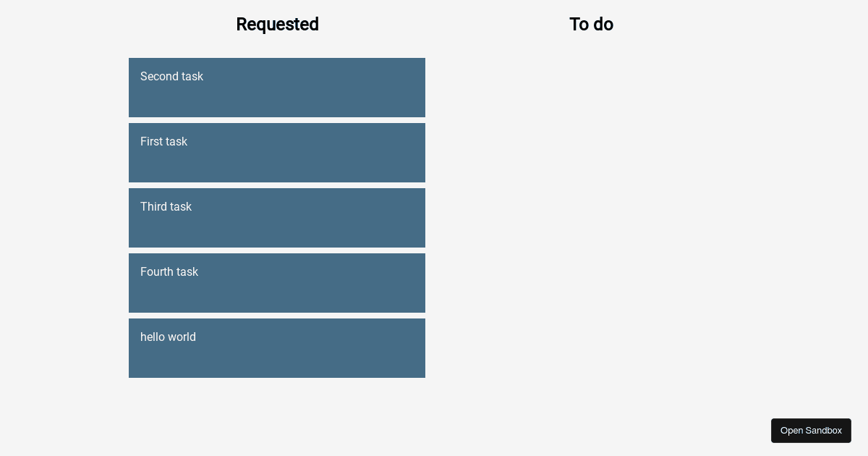Click the 'Fourth task' text label
Image resolution: width=868 pixels, height=456 pixels.
click(169, 272)
